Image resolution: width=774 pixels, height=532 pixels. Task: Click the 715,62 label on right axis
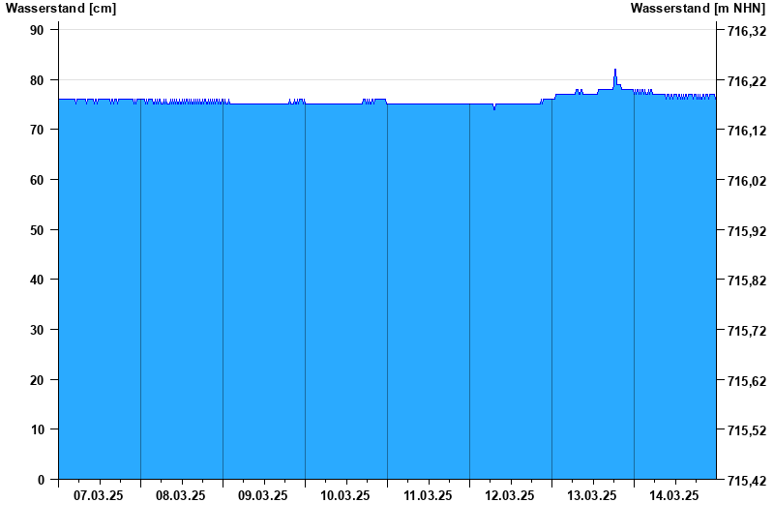point(747,381)
